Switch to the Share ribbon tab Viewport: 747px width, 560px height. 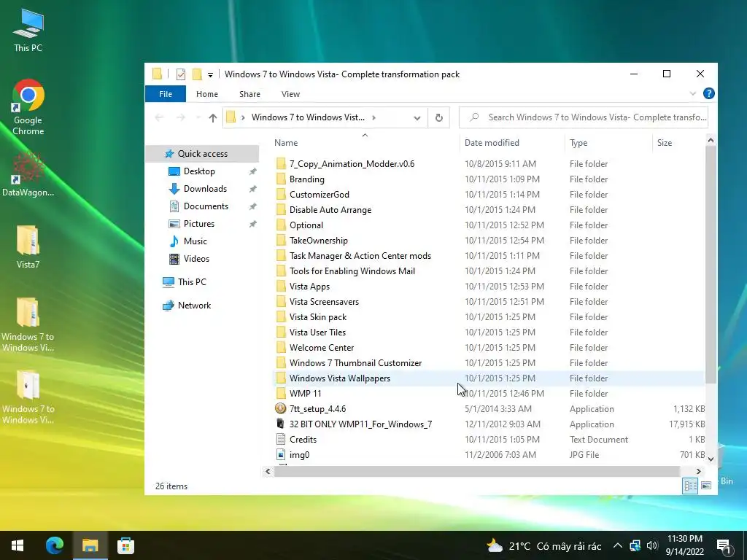pos(249,94)
